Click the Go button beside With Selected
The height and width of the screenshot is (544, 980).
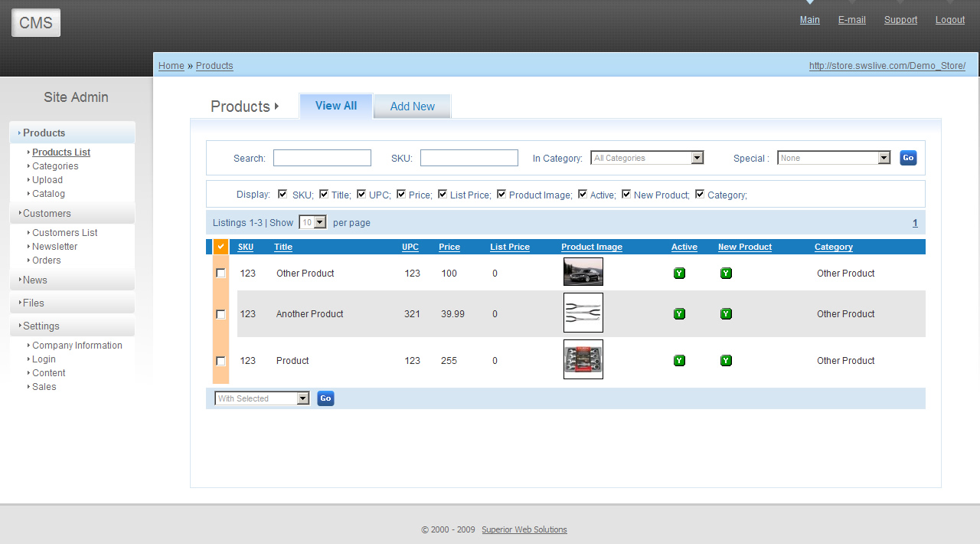pyautogui.click(x=325, y=398)
